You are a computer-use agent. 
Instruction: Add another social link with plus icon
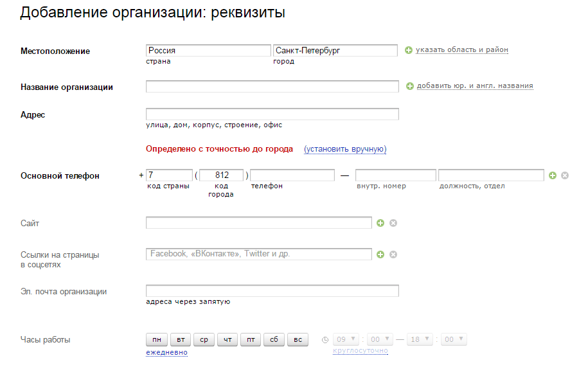[380, 254]
